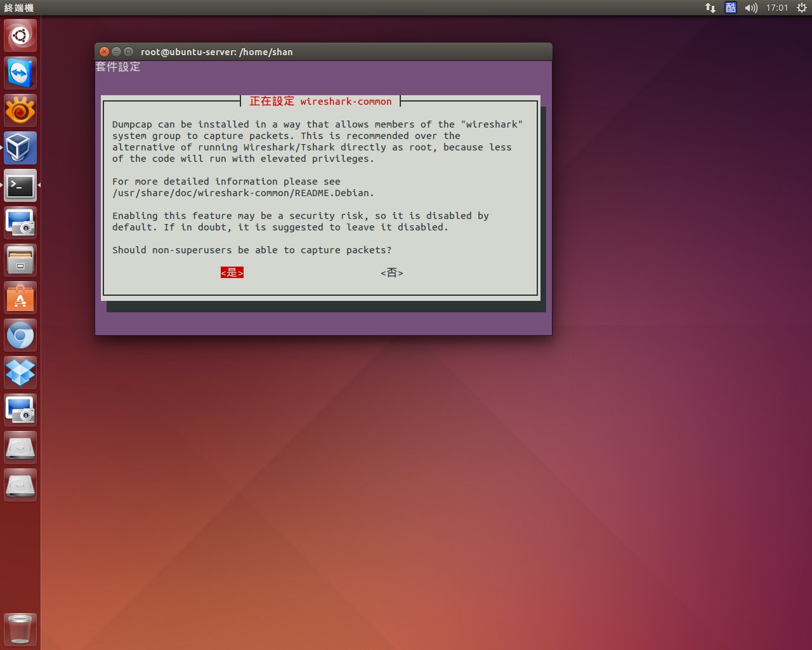This screenshot has height=650, width=812.
Task: Maximize the terminal window
Action: click(129, 52)
